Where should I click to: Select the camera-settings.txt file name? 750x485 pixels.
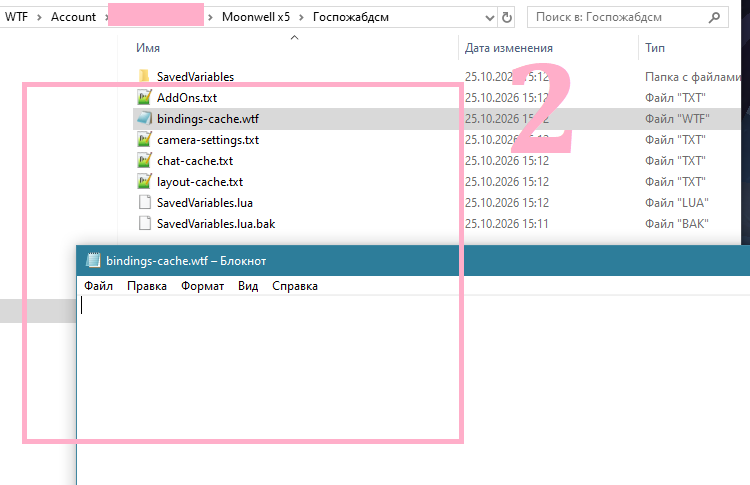[208, 140]
